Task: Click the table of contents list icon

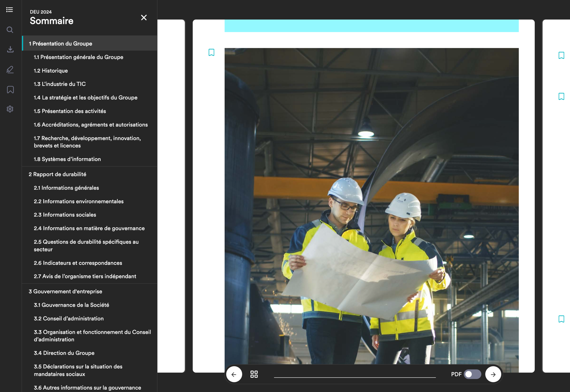Action: pos(10,10)
